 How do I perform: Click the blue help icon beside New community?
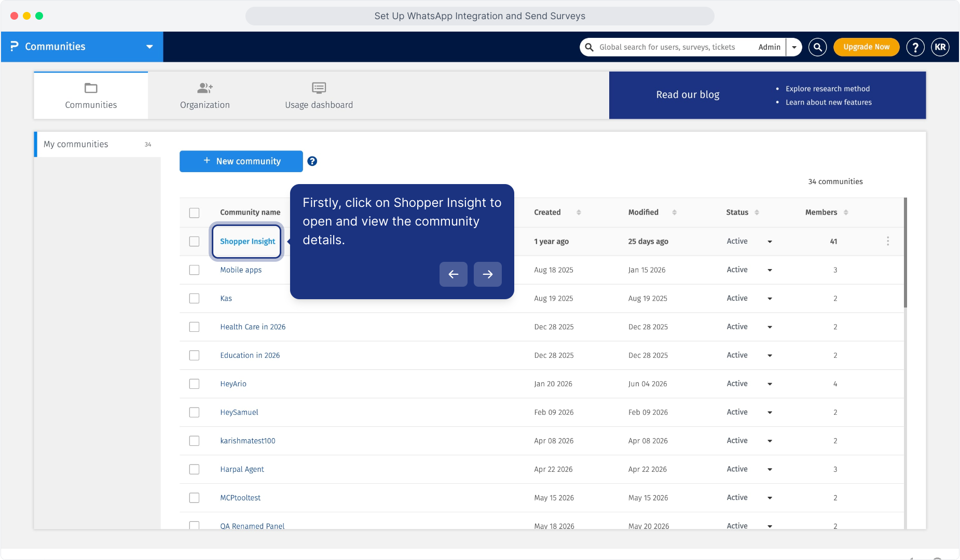pos(312,161)
